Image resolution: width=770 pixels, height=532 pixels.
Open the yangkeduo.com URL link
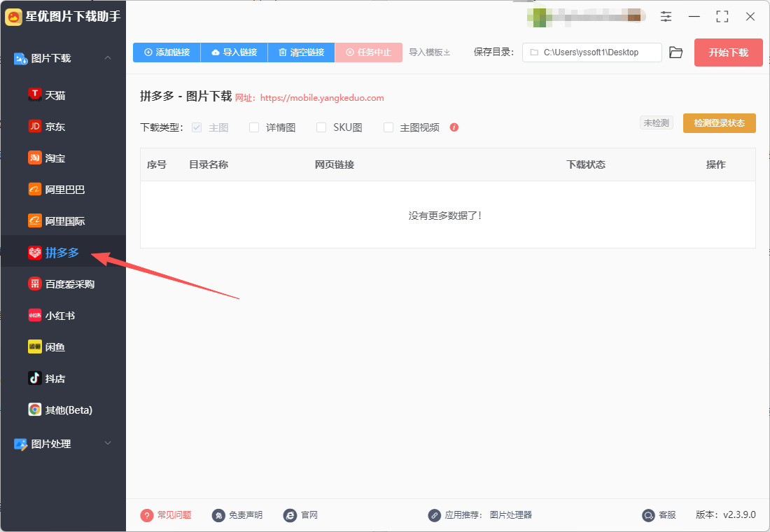[x=322, y=98]
